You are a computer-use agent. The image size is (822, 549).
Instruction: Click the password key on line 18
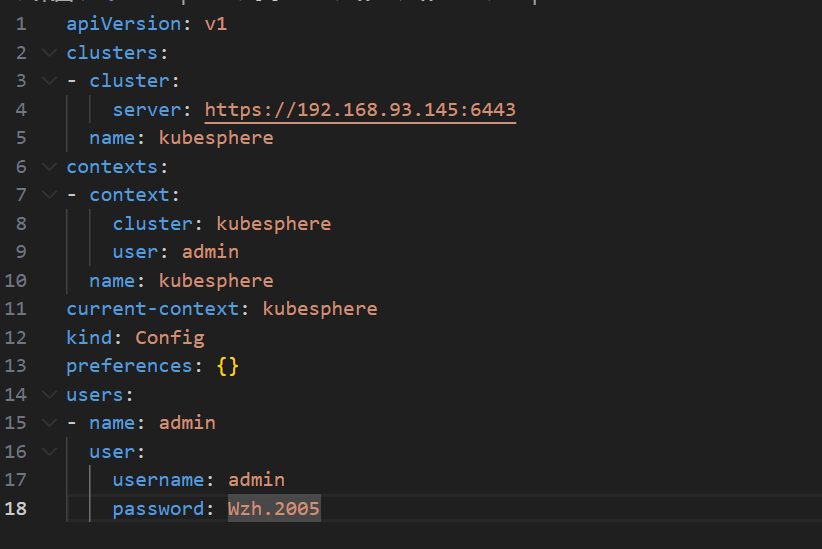coord(158,509)
